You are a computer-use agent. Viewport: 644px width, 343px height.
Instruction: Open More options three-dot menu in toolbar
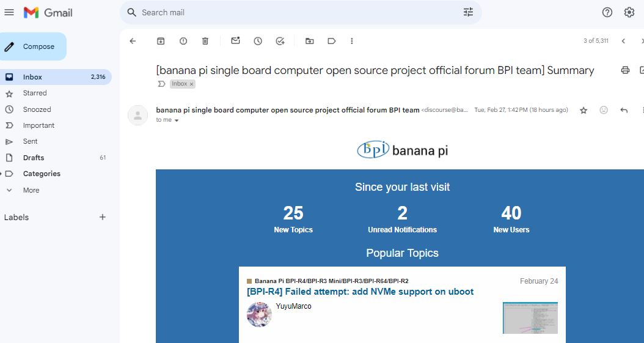pos(351,41)
